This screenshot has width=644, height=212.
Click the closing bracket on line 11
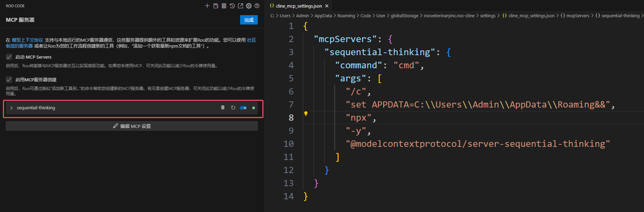coord(338,157)
